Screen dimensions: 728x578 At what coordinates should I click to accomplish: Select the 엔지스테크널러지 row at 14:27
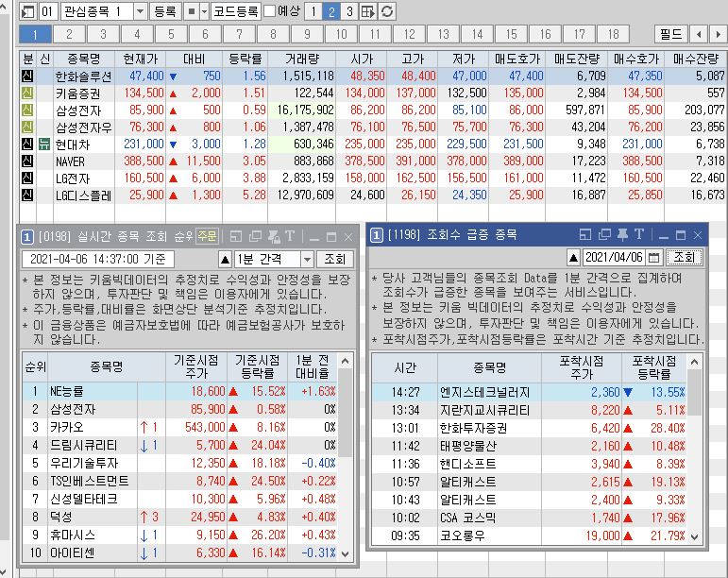pos(530,392)
